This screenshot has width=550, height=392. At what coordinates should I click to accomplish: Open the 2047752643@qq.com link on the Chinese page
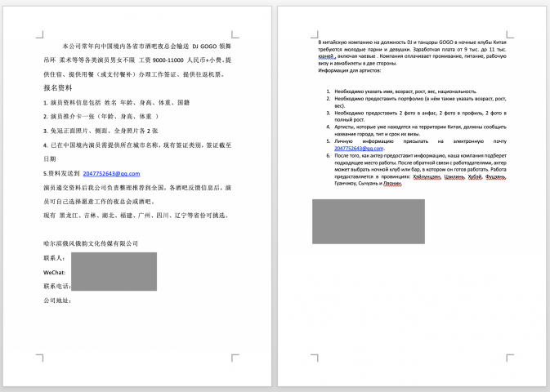[111, 174]
